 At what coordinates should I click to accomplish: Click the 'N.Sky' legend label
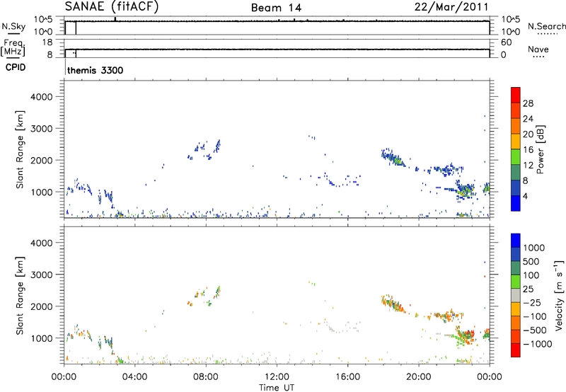point(13,26)
